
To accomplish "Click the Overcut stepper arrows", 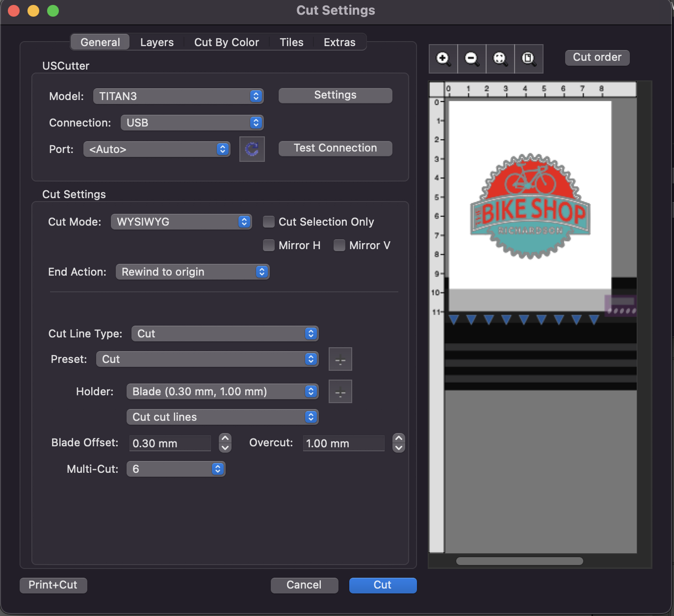I will click(x=399, y=443).
